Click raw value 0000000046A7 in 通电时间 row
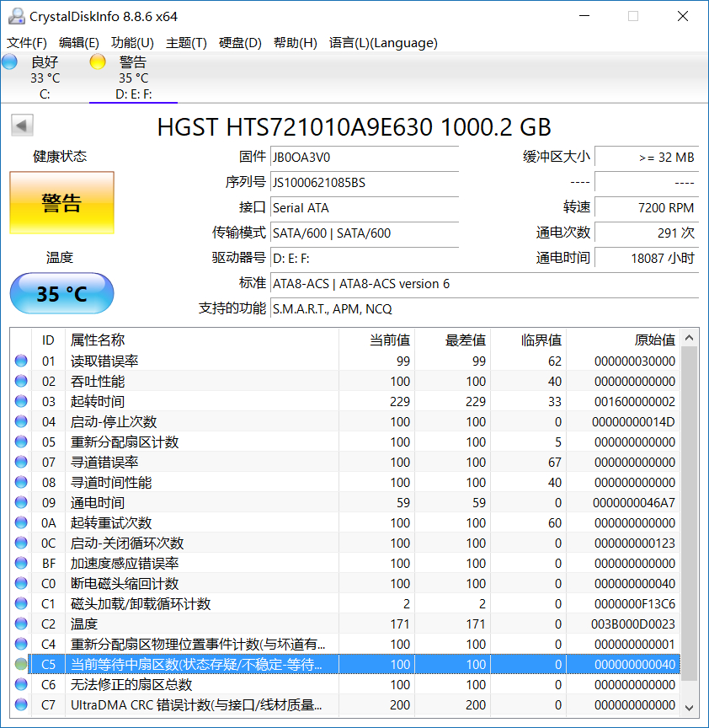Viewport: 709px width, 728px height. 634,502
